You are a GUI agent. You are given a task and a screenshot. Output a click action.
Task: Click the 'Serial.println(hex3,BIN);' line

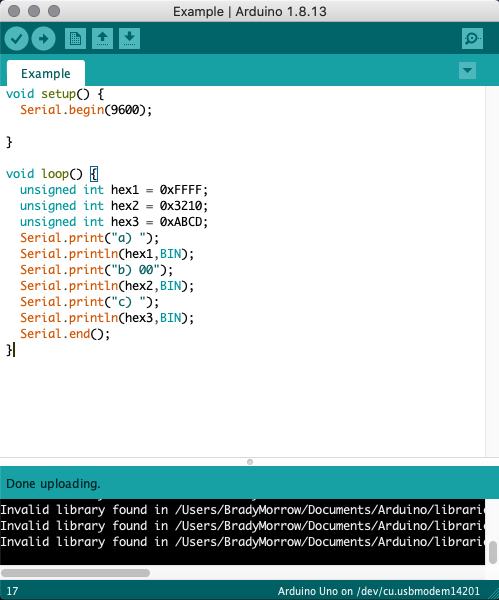pos(107,318)
